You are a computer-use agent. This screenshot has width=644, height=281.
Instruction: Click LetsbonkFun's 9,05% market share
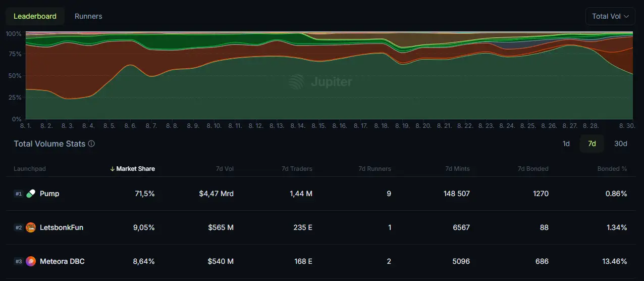point(144,227)
